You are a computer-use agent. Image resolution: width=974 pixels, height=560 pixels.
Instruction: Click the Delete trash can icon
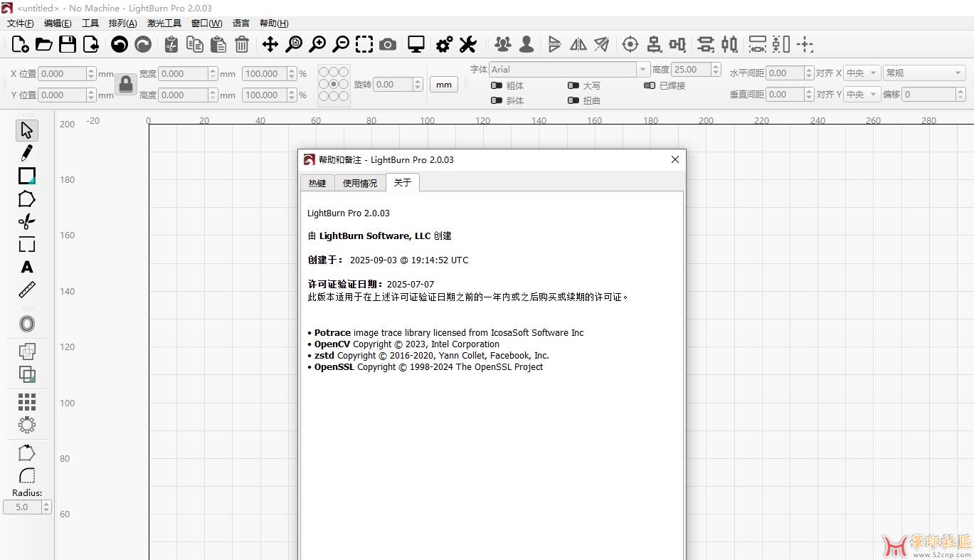point(242,45)
